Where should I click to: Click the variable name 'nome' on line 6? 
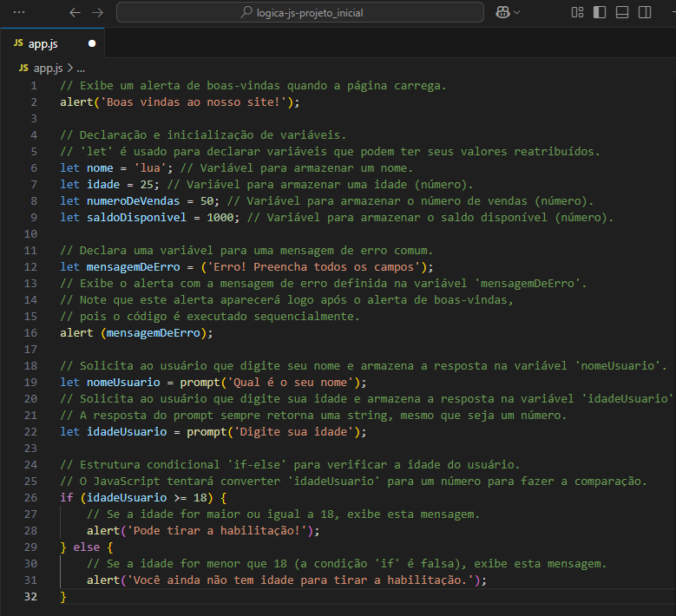(100, 168)
